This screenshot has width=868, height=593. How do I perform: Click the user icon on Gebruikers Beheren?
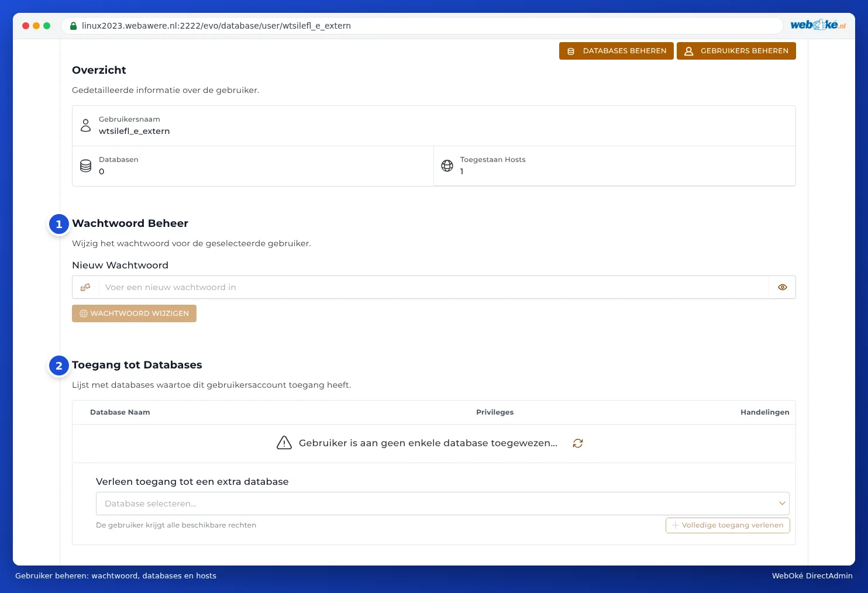(689, 51)
